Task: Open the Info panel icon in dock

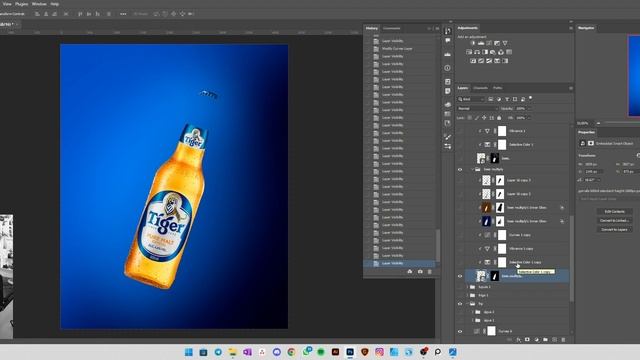Action: (448, 68)
